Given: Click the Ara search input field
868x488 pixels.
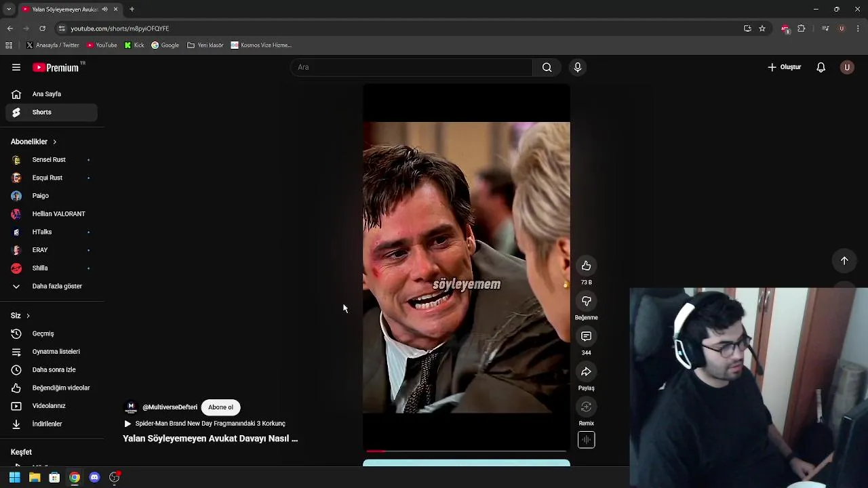Looking at the screenshot, I should [x=412, y=67].
